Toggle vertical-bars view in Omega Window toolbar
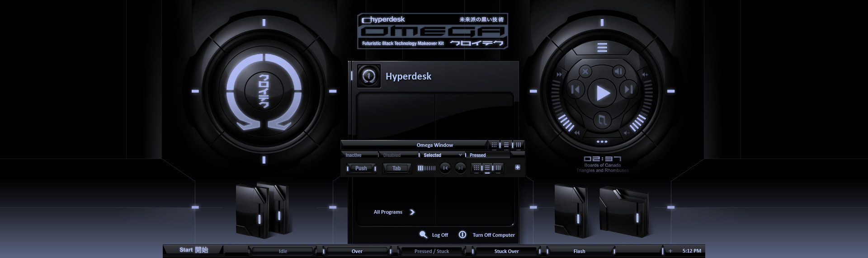868x258 pixels. [x=498, y=168]
